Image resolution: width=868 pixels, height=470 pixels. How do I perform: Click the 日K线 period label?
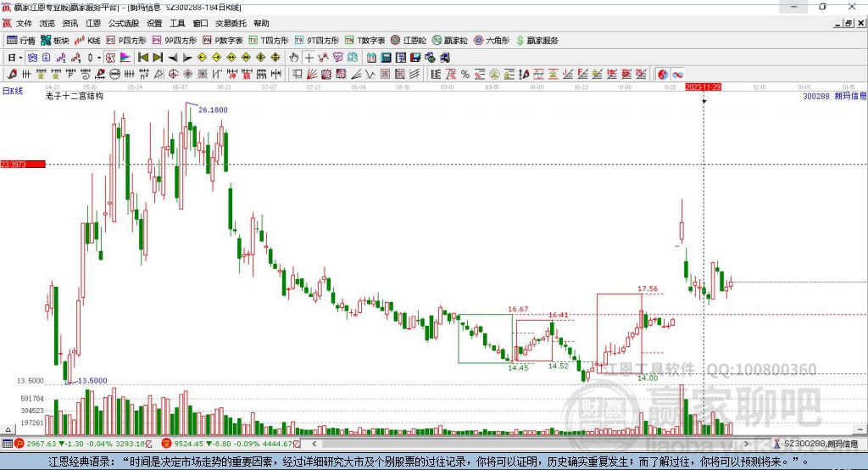click(13, 92)
